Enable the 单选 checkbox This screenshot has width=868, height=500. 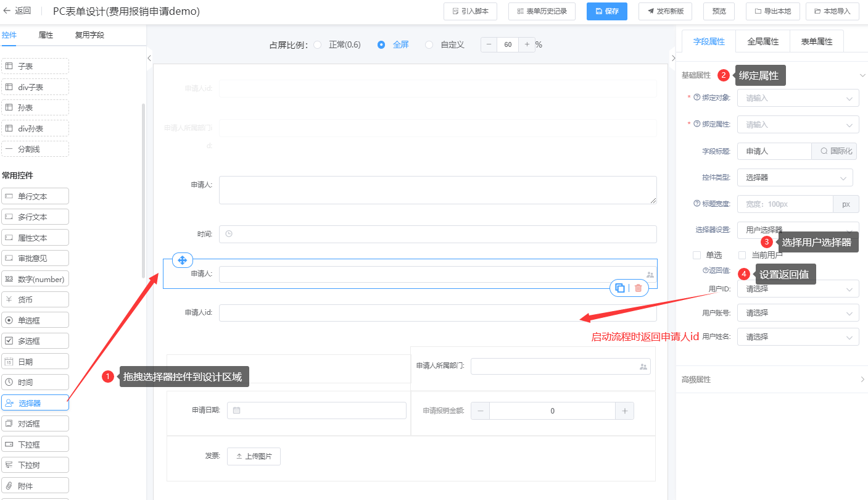pos(696,255)
